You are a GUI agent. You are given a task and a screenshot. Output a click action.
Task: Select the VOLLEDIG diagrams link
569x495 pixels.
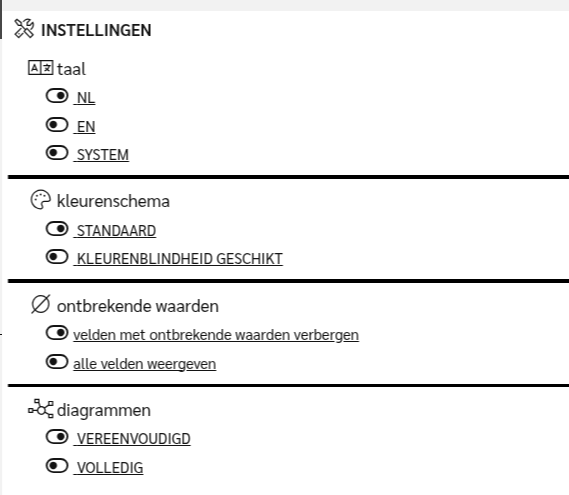point(108,468)
